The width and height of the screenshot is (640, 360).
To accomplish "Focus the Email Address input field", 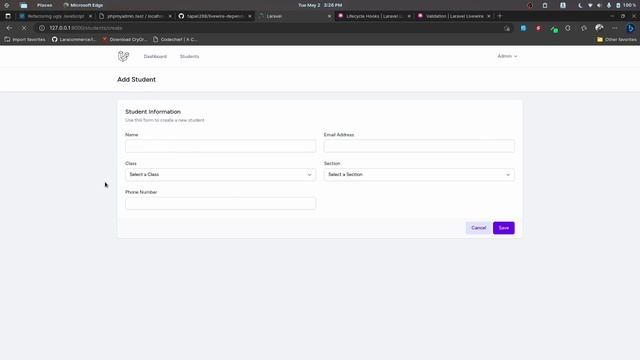I will point(419,146).
